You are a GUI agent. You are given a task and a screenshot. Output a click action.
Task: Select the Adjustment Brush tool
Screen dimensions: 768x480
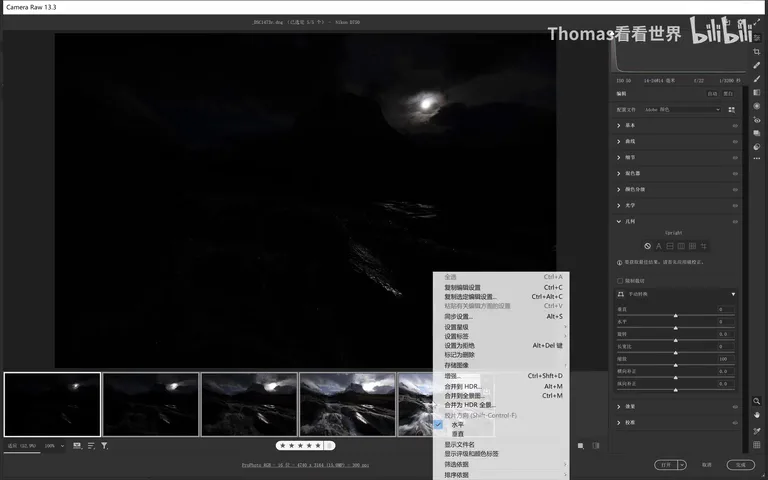click(757, 79)
